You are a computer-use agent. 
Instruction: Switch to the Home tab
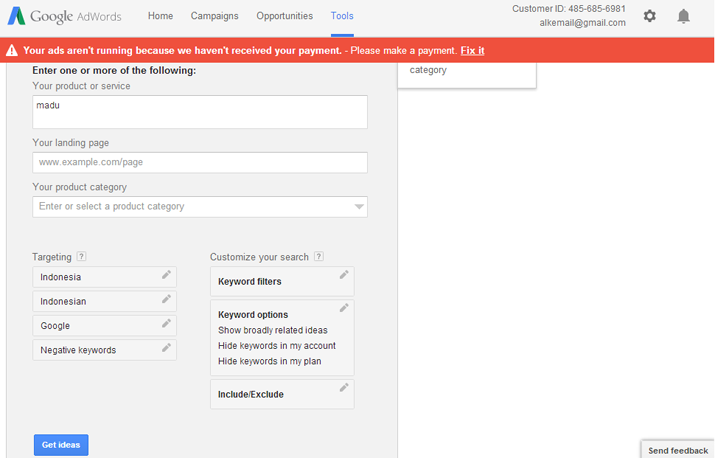[161, 16]
